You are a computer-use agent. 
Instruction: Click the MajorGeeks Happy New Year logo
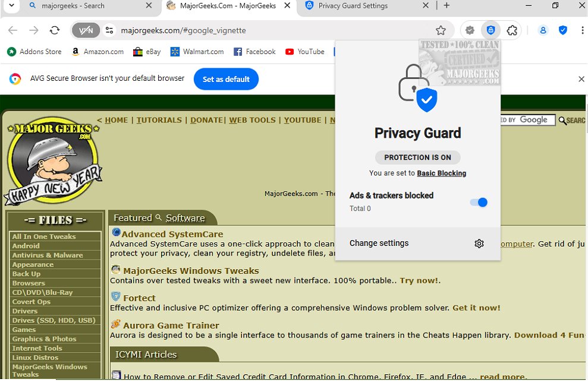54,162
